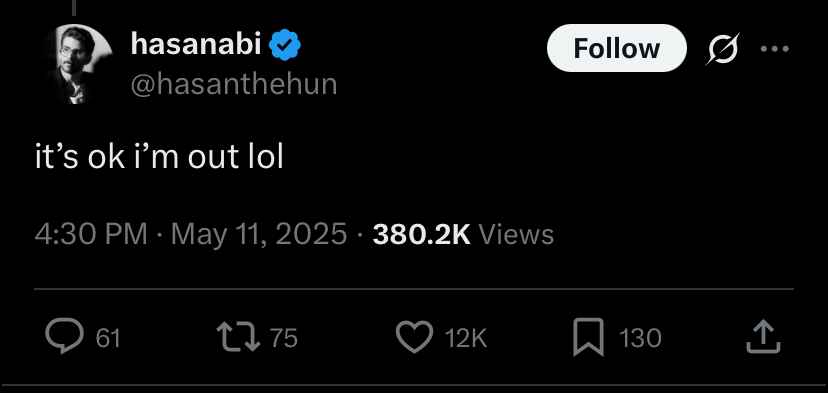
Task: Open the three-dot more options menu
Action: [x=775, y=49]
